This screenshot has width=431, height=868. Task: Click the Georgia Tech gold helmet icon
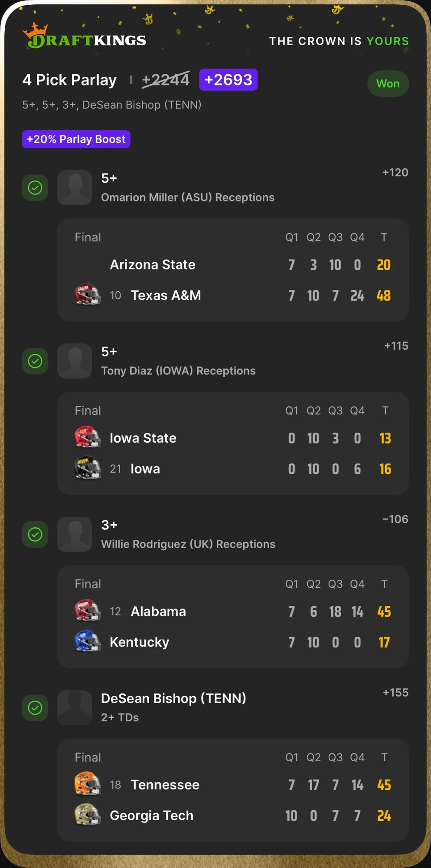[87, 815]
